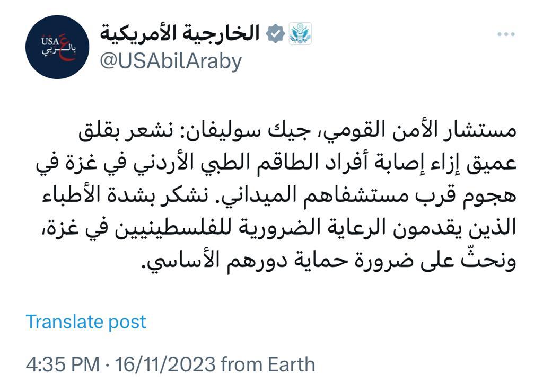543x392 pixels.
Task: Open the @USAbilAraby handle
Action: (170, 61)
